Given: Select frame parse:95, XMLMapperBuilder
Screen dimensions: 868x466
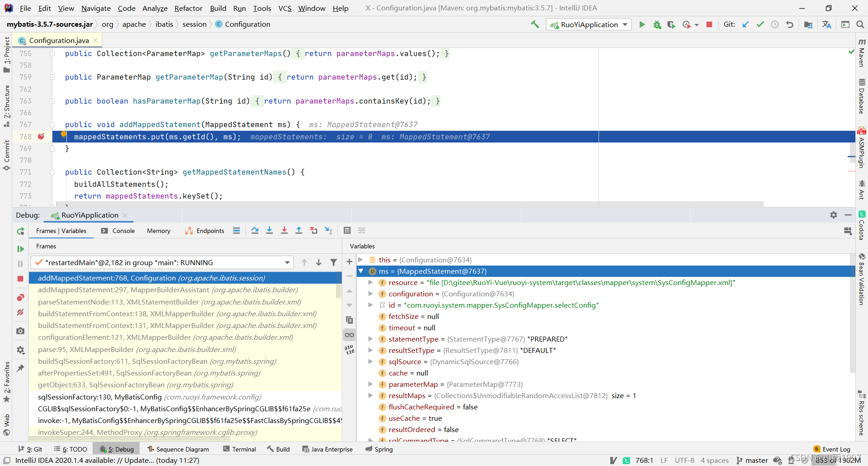Looking at the screenshot, I should pos(185,349).
